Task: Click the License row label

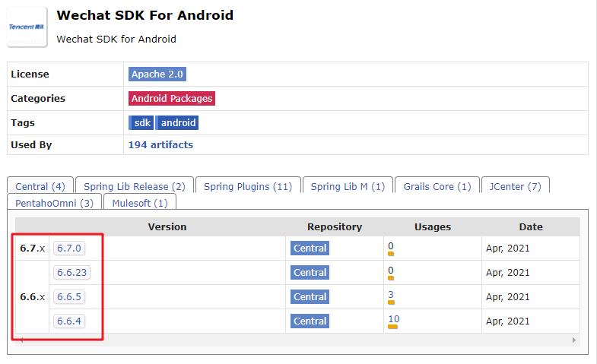Action: [x=30, y=74]
